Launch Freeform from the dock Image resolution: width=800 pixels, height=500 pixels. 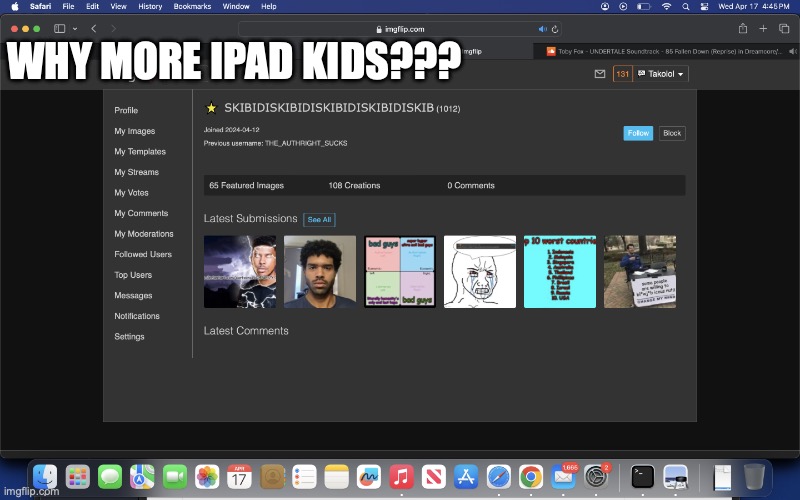[x=369, y=477]
